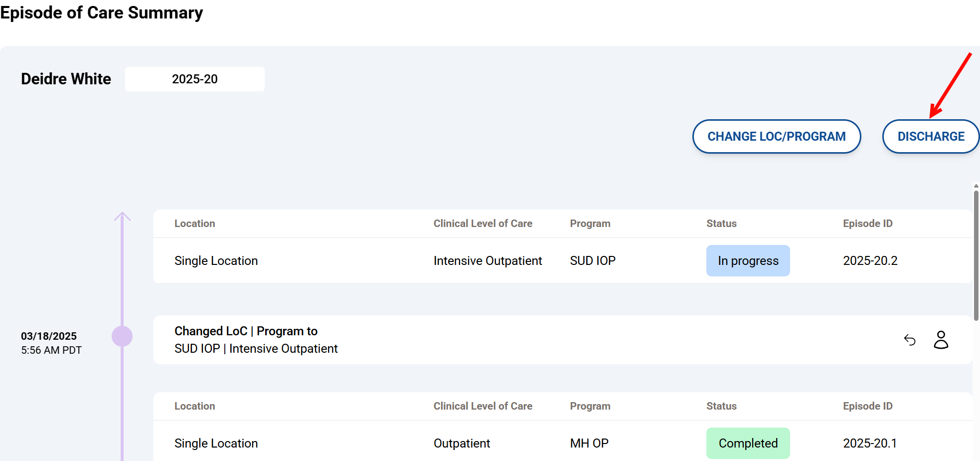Click the vertical scrollbar thumb
Image resolution: width=980 pixels, height=461 pixels.
pos(976,254)
